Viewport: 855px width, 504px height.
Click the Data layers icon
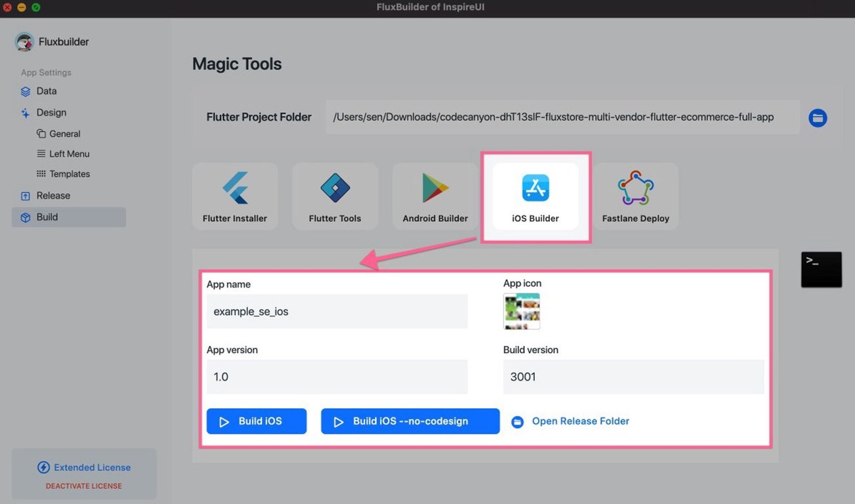coord(26,92)
